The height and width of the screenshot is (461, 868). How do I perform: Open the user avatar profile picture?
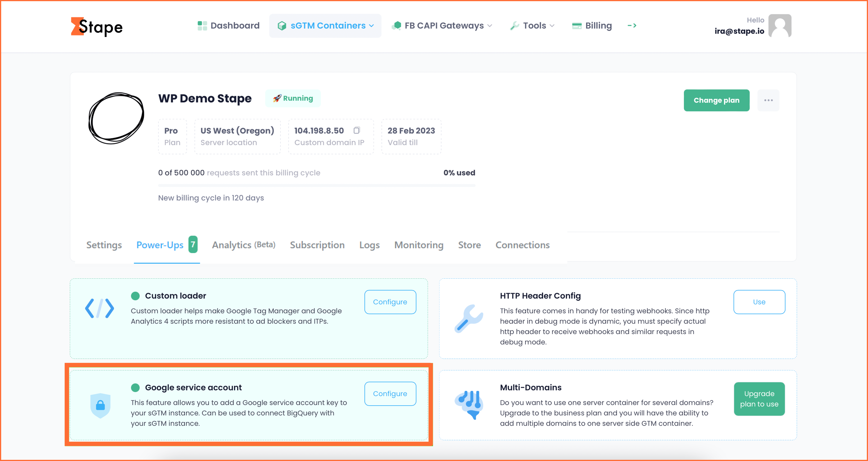pos(780,26)
